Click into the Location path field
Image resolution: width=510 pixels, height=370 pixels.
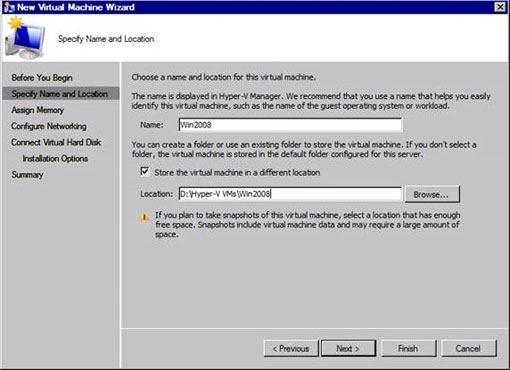(290, 194)
